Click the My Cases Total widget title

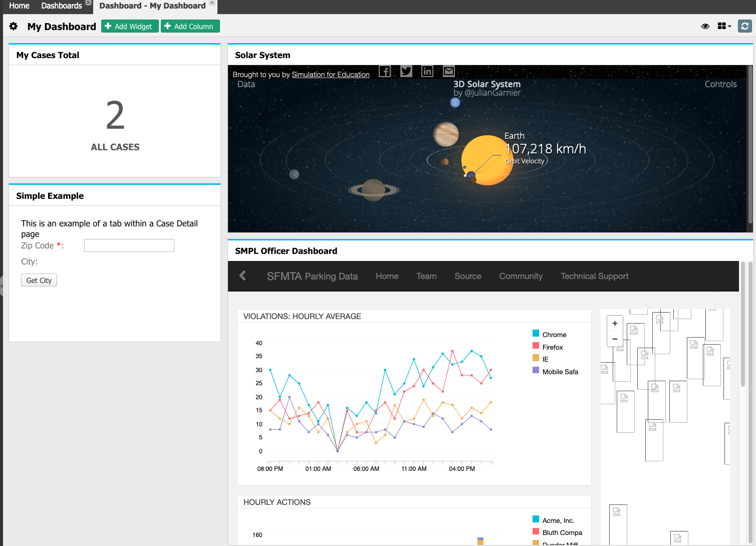point(48,55)
